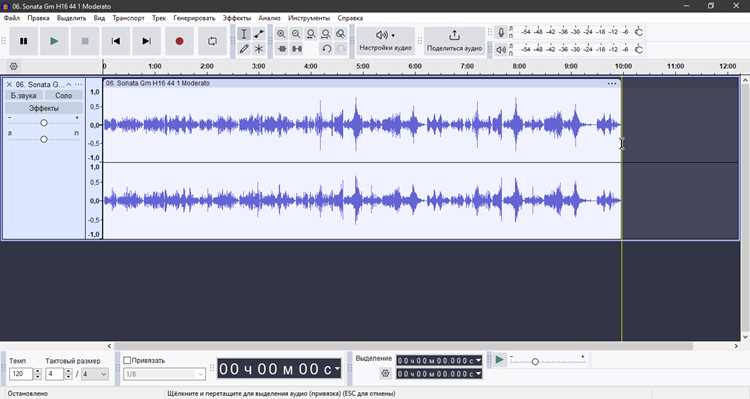Viewport: 750px width, 399px height.
Task: Toggle the Соло button on track
Action: [63, 96]
